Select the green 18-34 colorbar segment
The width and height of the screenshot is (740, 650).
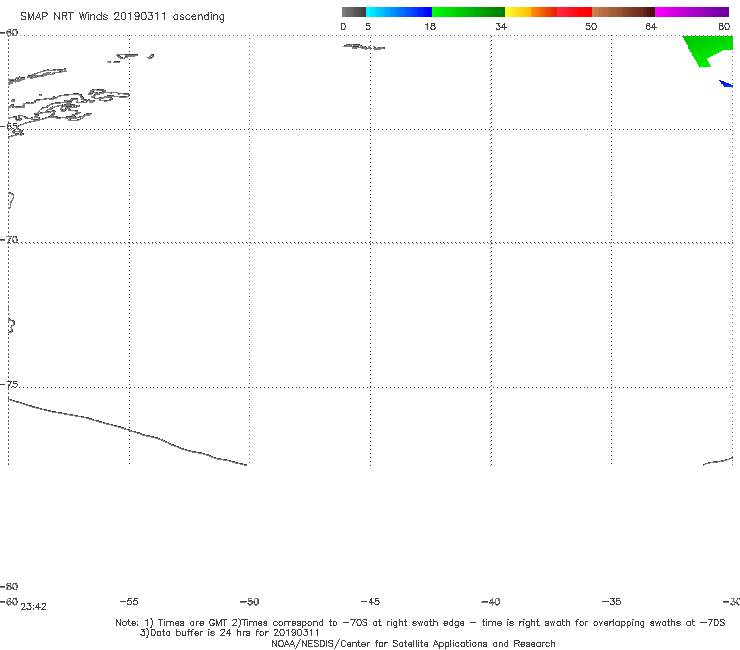point(468,12)
